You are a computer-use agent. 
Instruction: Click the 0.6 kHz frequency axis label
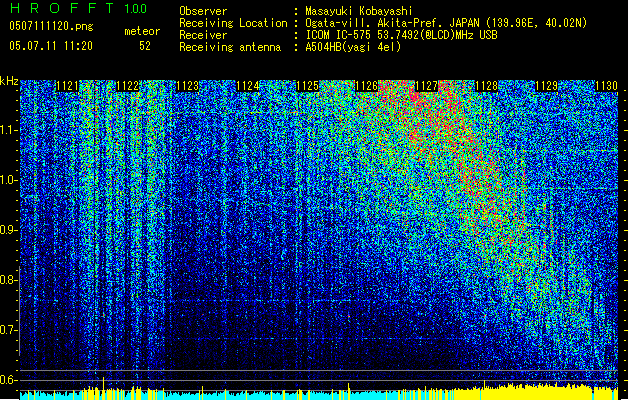coord(7,380)
